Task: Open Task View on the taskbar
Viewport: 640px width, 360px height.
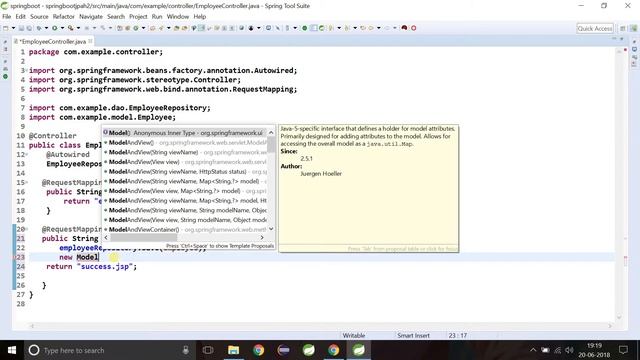Action: 208,350
